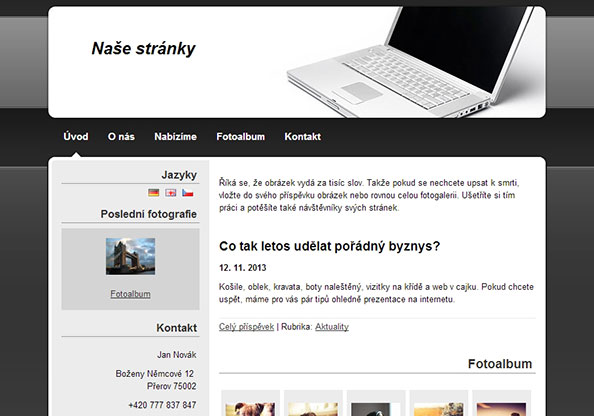Go to the O nás page
This screenshot has width=594, height=416.
click(x=121, y=136)
